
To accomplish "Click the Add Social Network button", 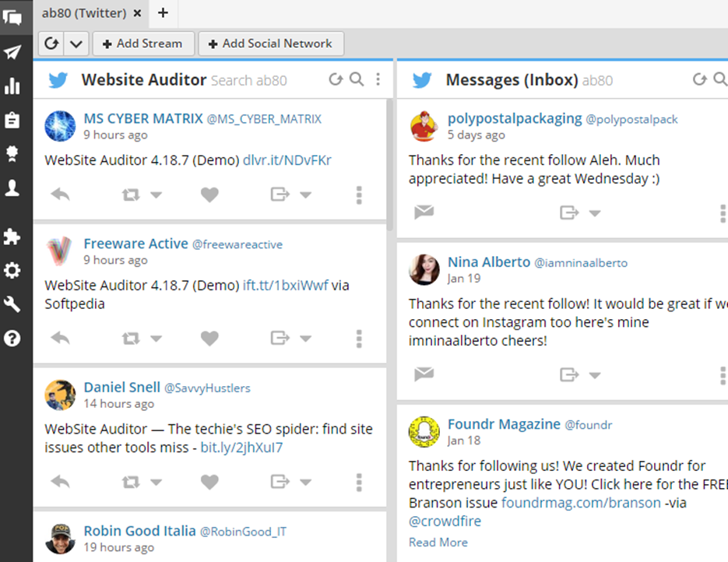I will (x=270, y=44).
